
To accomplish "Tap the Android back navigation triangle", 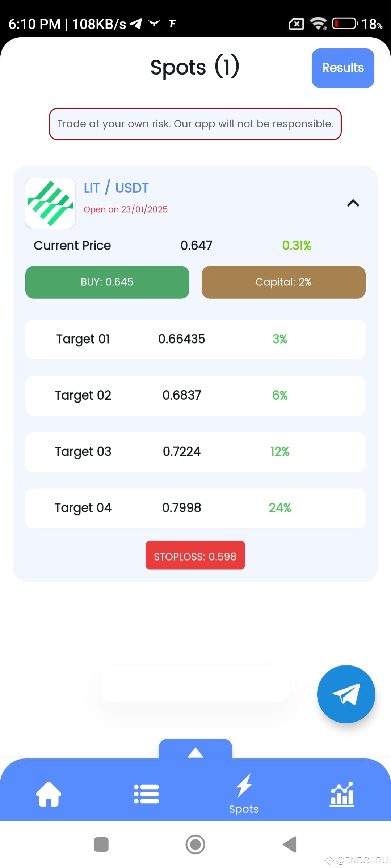I will coord(290,844).
